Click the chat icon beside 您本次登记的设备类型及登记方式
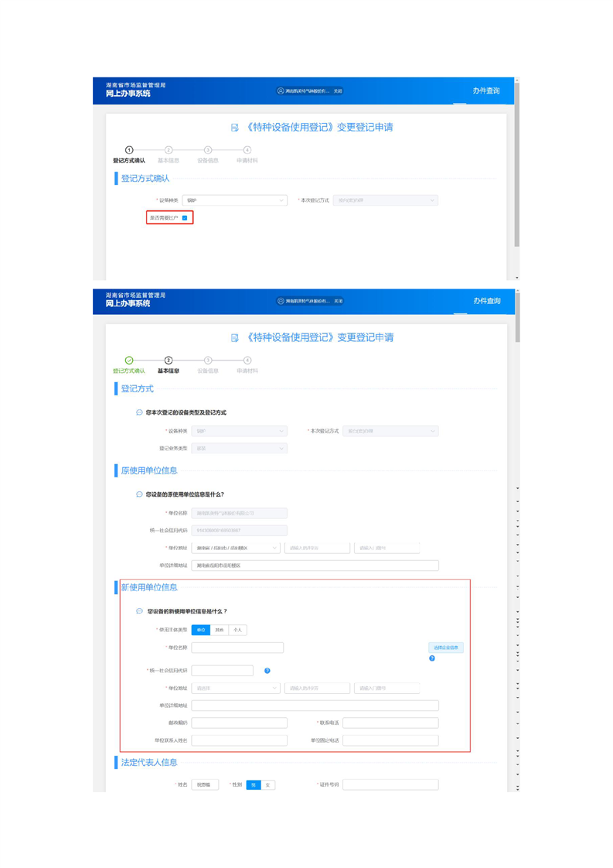 coord(139,412)
